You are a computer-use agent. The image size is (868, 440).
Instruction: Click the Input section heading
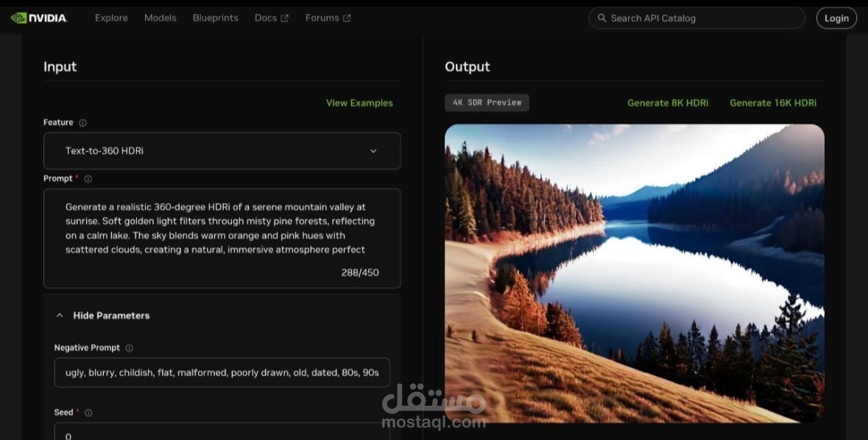(x=60, y=66)
